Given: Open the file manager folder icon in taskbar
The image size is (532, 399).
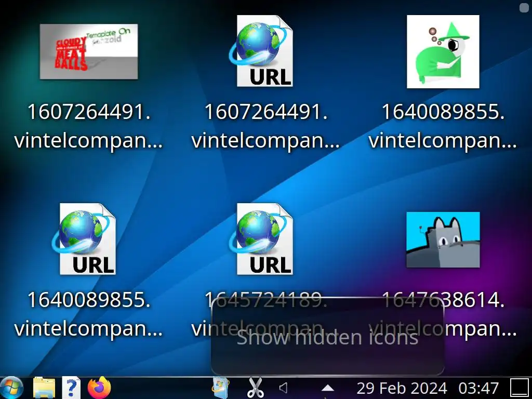Looking at the screenshot, I should [44, 388].
